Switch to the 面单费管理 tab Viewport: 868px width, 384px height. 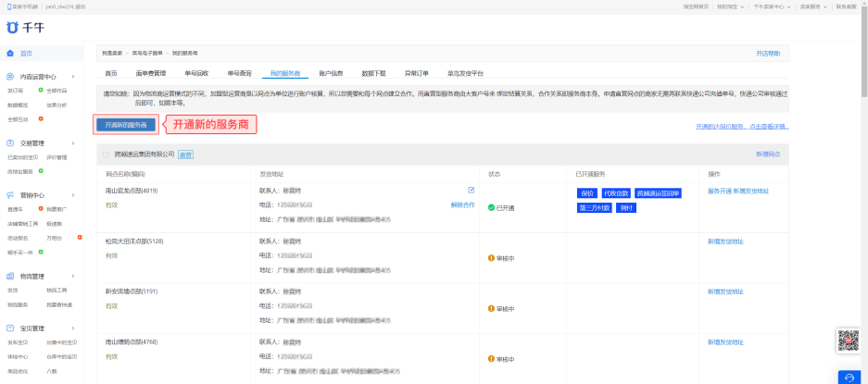point(150,72)
